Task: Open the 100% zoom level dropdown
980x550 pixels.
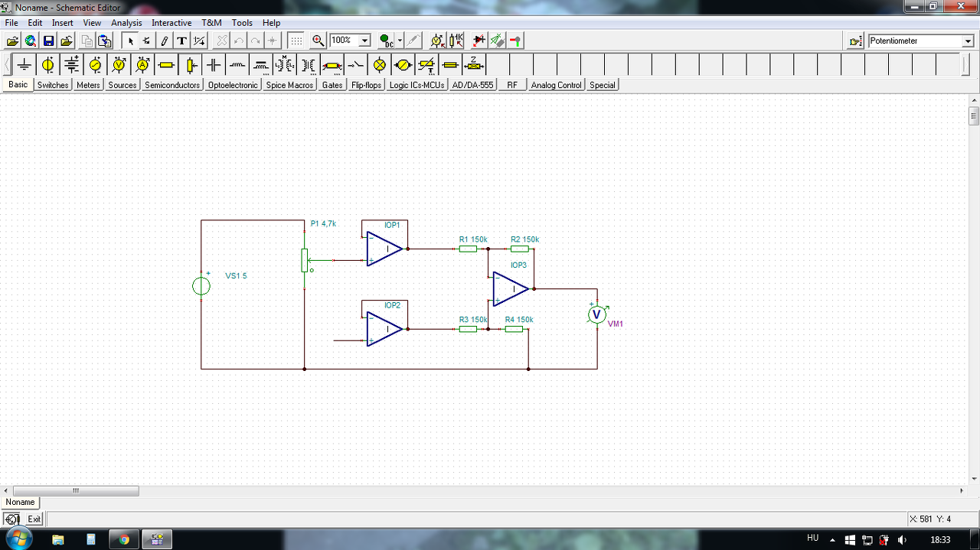Action: coord(364,41)
